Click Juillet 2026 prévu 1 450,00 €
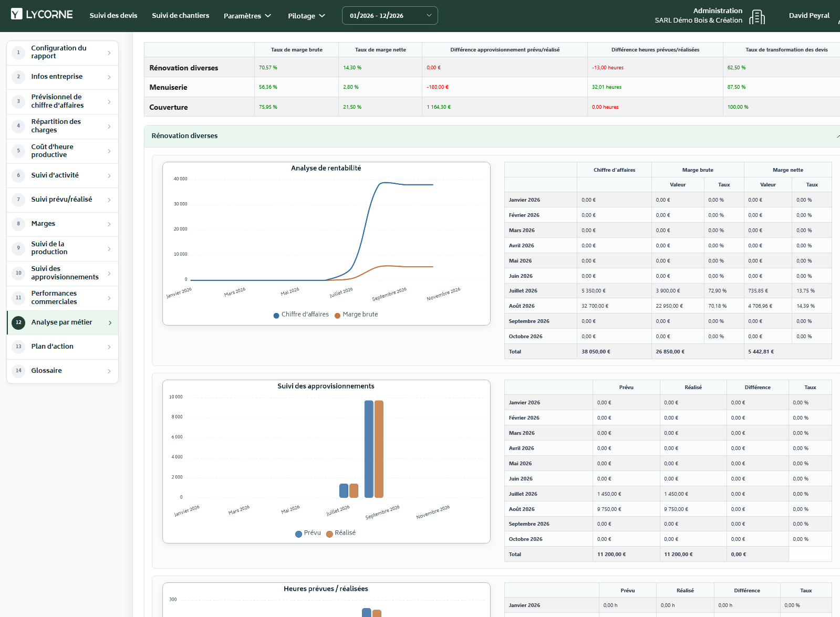This screenshot has height=617, width=840. pyautogui.click(x=609, y=494)
